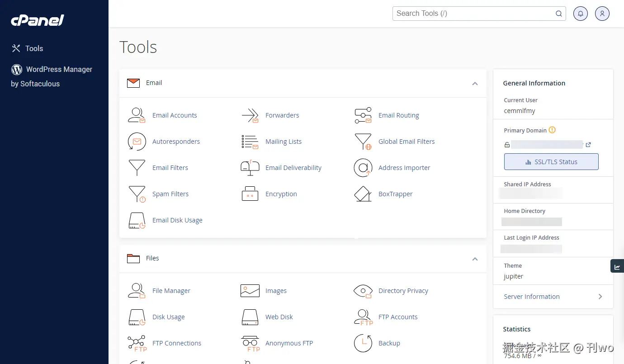This screenshot has width=624, height=364.
Task: Click the SSL/TLS Status button
Action: pyautogui.click(x=551, y=161)
